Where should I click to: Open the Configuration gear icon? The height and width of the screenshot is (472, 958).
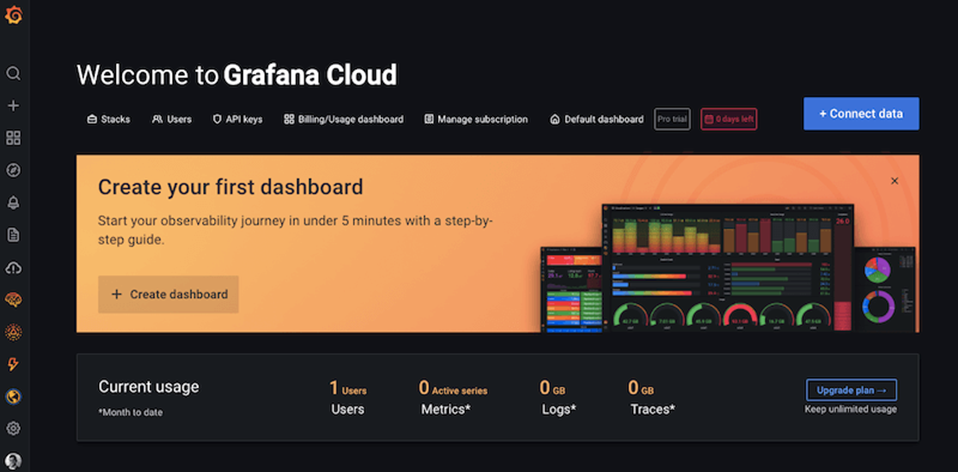14,429
